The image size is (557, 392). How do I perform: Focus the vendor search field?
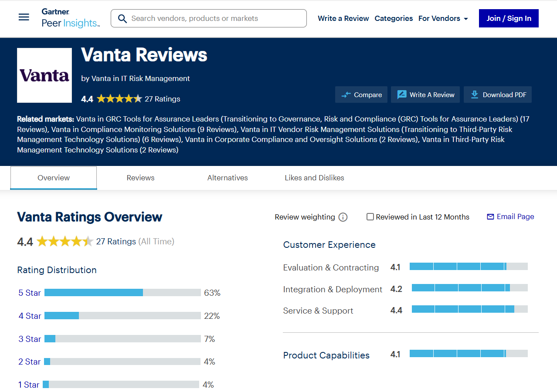209,18
